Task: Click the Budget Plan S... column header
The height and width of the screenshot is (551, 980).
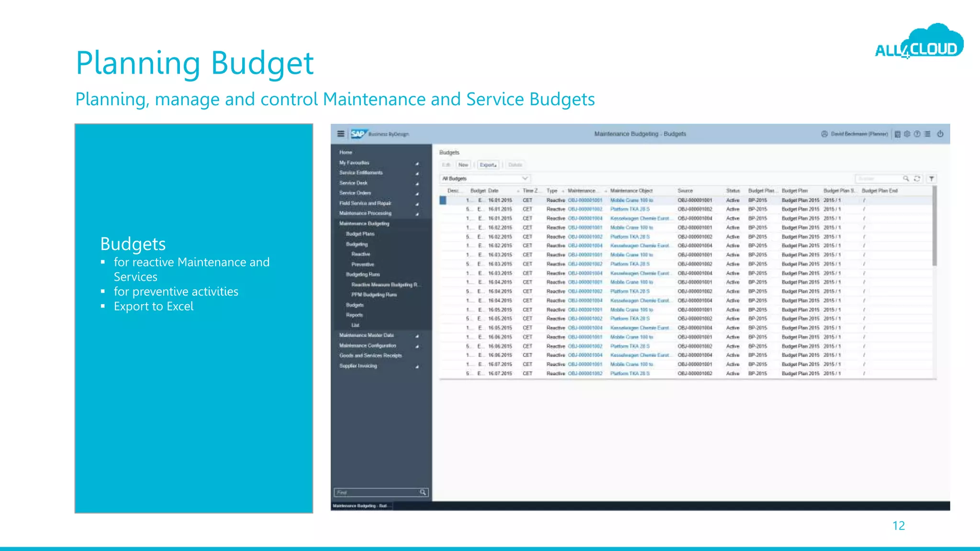Action: click(x=840, y=191)
